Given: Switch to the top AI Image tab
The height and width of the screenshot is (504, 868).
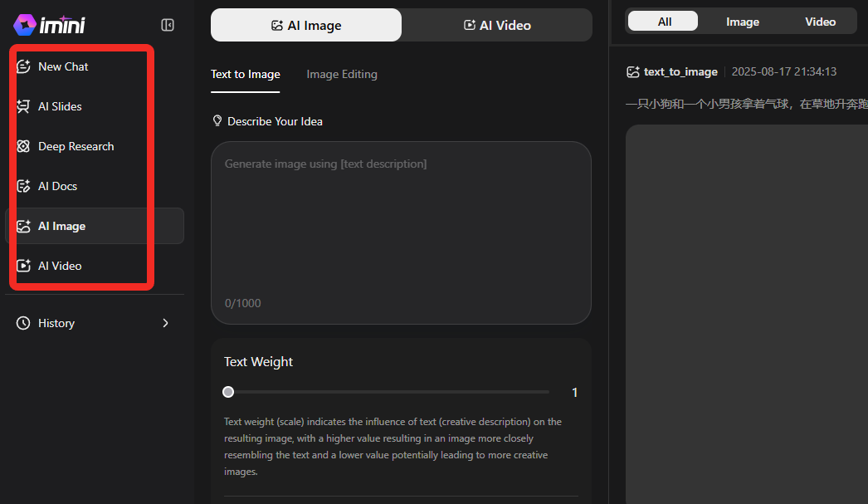Looking at the screenshot, I should click(306, 25).
